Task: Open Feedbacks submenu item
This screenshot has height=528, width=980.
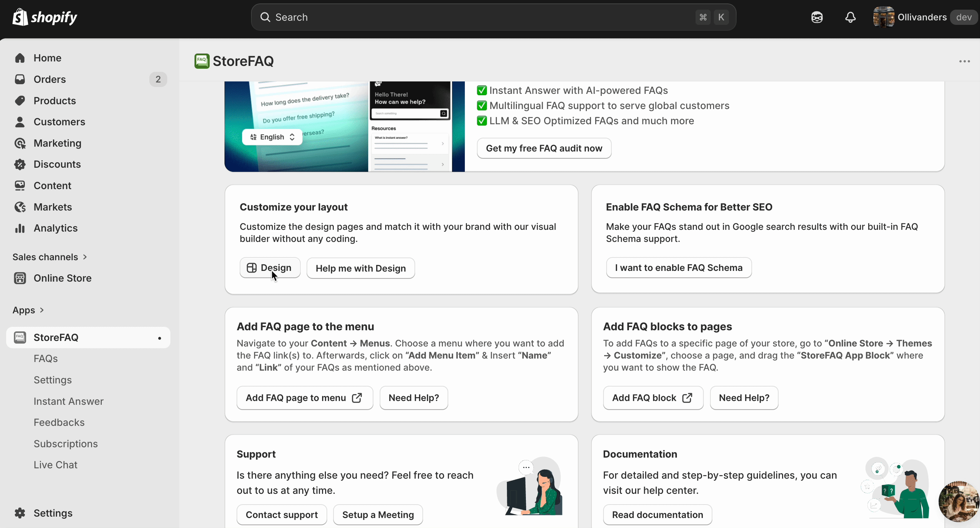Action: pyautogui.click(x=59, y=422)
